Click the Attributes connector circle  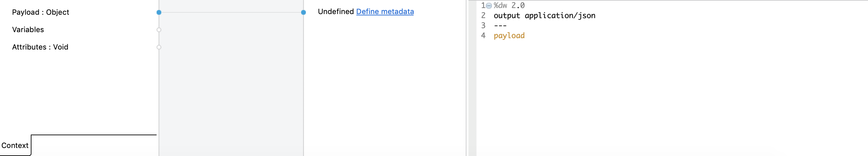pos(159,48)
